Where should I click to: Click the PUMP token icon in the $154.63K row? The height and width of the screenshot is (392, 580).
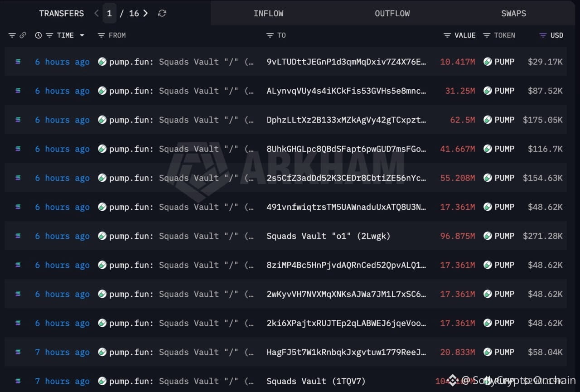point(488,178)
